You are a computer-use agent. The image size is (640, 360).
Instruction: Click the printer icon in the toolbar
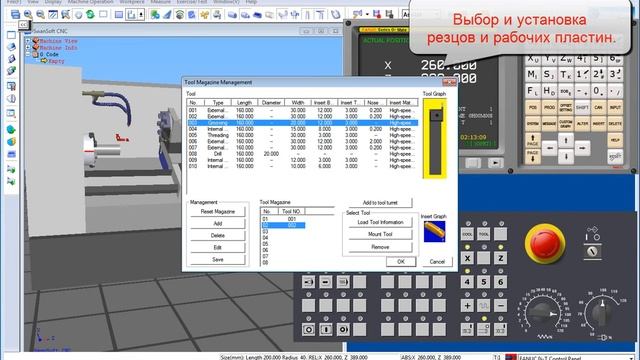tap(217, 15)
